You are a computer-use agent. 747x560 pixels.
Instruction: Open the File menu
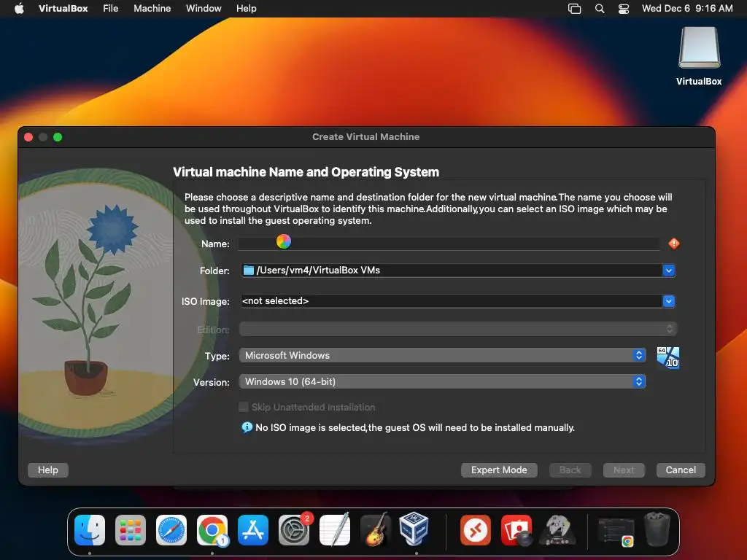coord(111,9)
